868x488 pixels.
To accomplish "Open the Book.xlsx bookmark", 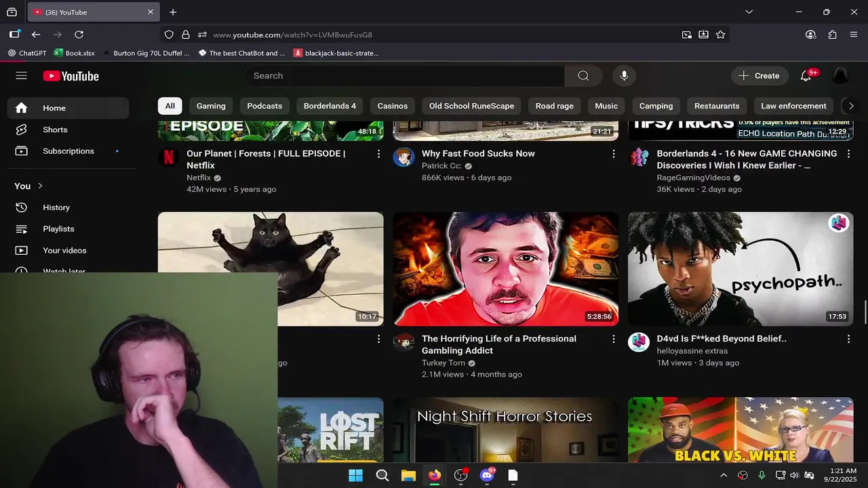I will click(75, 53).
